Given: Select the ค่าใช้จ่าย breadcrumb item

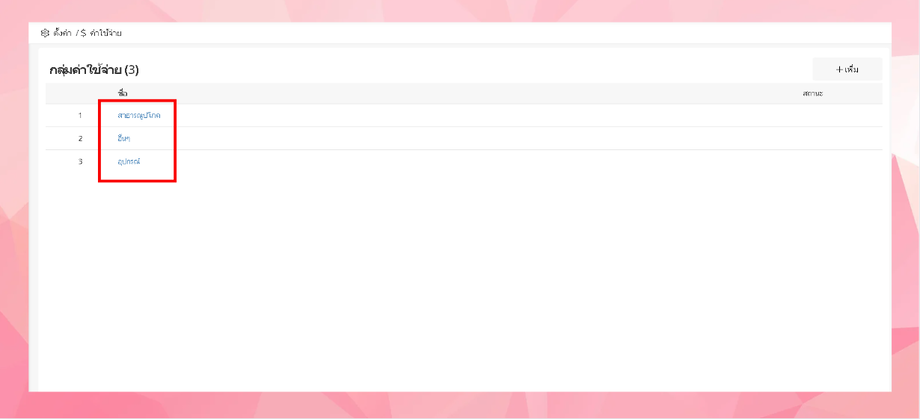Looking at the screenshot, I should (106, 33).
